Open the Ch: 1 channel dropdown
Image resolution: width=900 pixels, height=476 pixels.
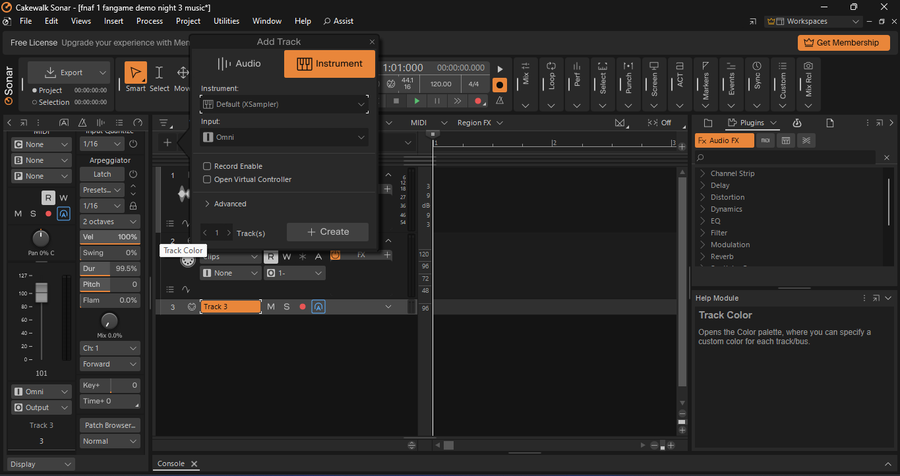coord(110,348)
